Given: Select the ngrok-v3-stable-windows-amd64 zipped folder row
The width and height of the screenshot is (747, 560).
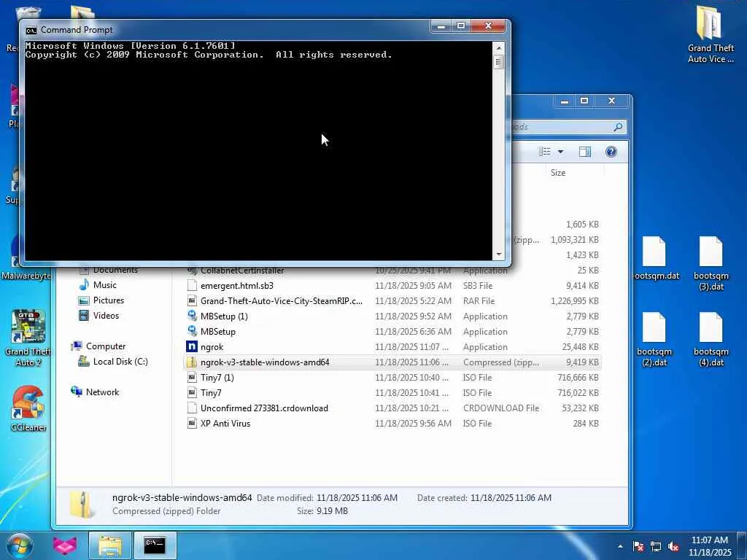Looking at the screenshot, I should 392,362.
